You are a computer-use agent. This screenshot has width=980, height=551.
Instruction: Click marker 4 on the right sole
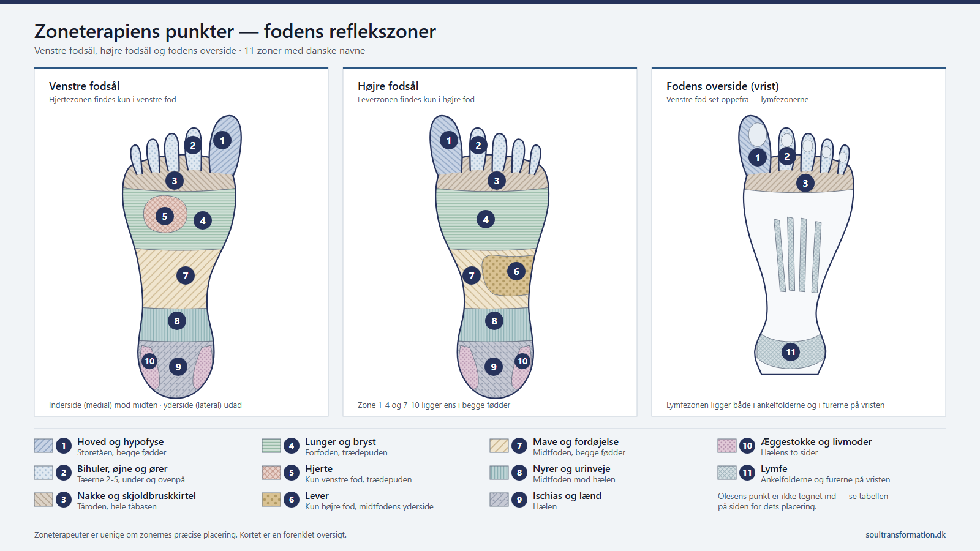(486, 219)
